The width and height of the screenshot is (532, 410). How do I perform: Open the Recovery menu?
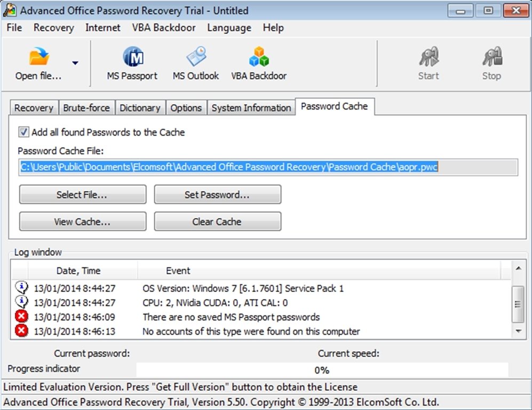(x=53, y=27)
